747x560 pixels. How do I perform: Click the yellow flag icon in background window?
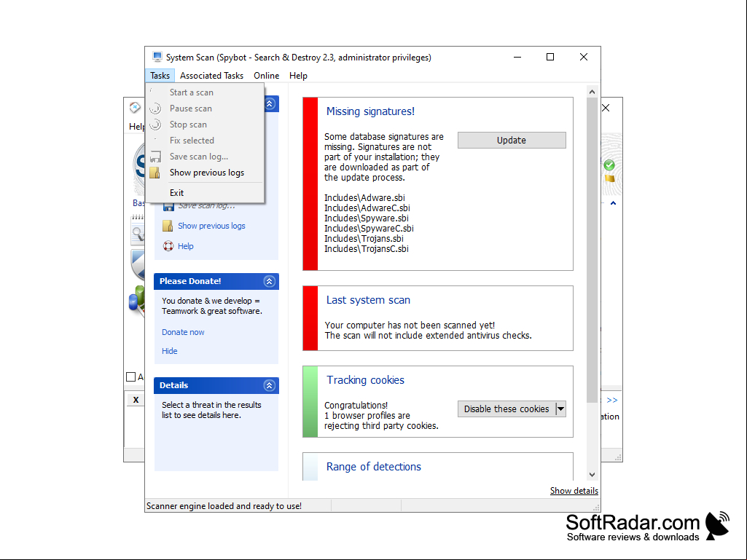pos(609,178)
